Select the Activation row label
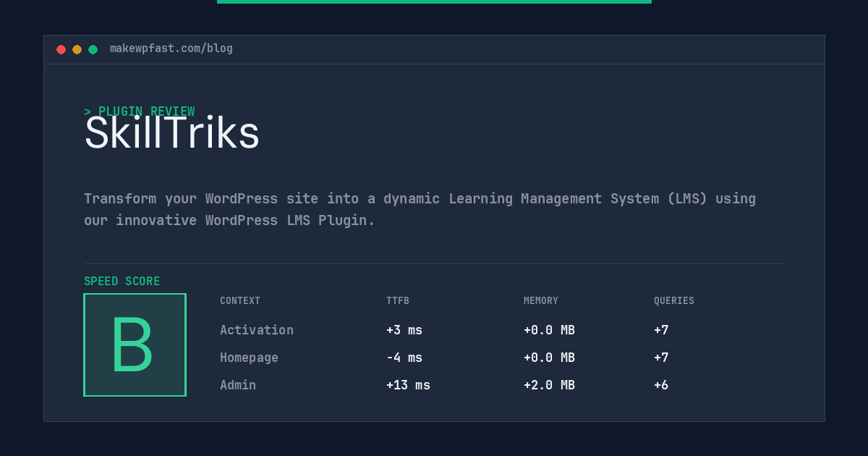This screenshot has height=456, width=868. tap(257, 330)
